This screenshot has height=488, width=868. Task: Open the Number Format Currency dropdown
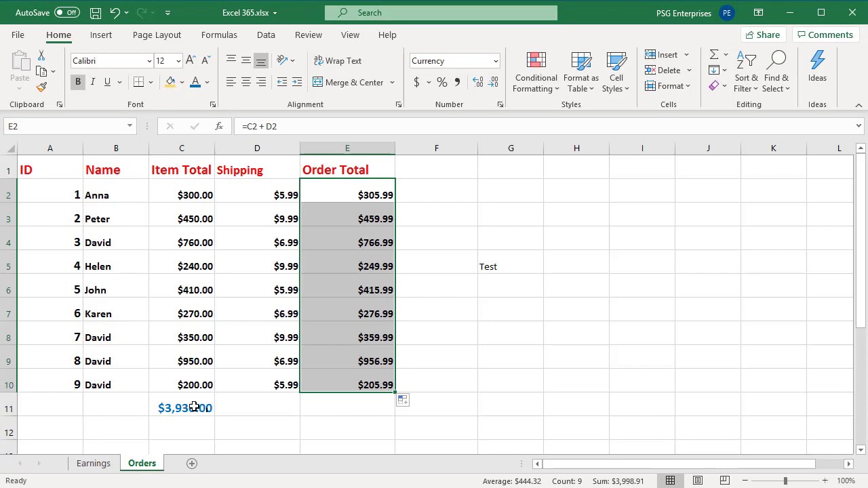(x=496, y=61)
